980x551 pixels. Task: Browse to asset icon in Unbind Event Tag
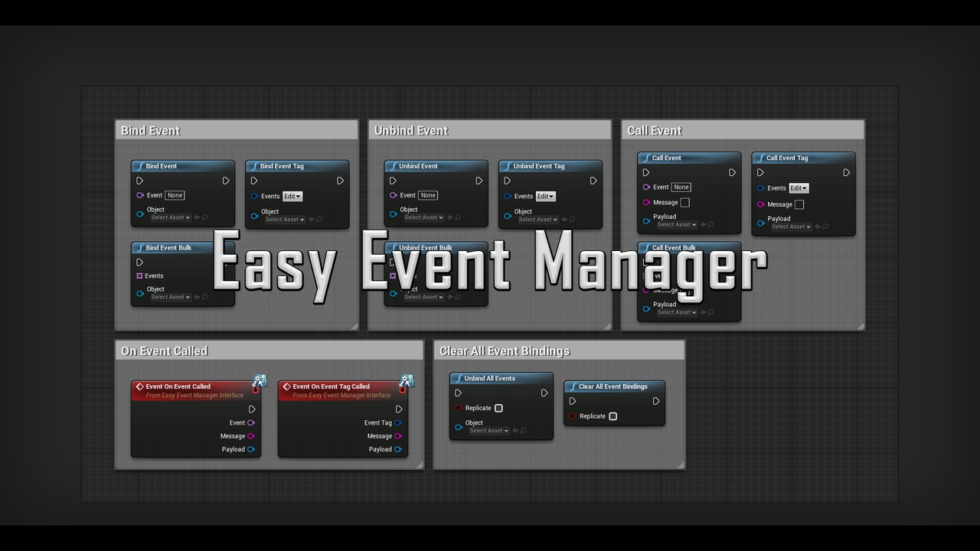tap(572, 220)
